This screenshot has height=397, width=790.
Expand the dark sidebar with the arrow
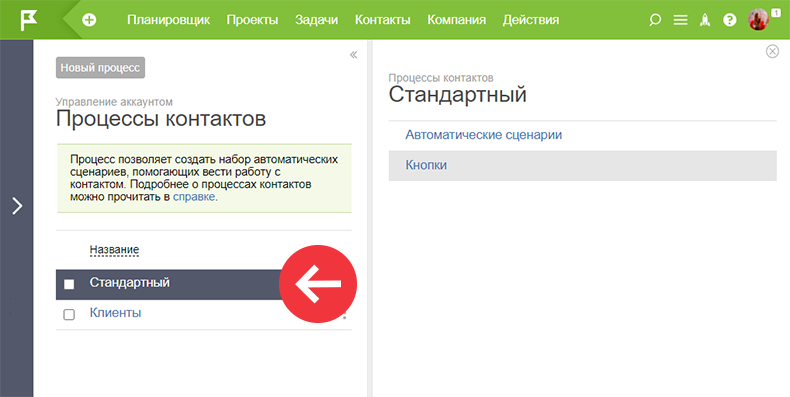point(17,206)
